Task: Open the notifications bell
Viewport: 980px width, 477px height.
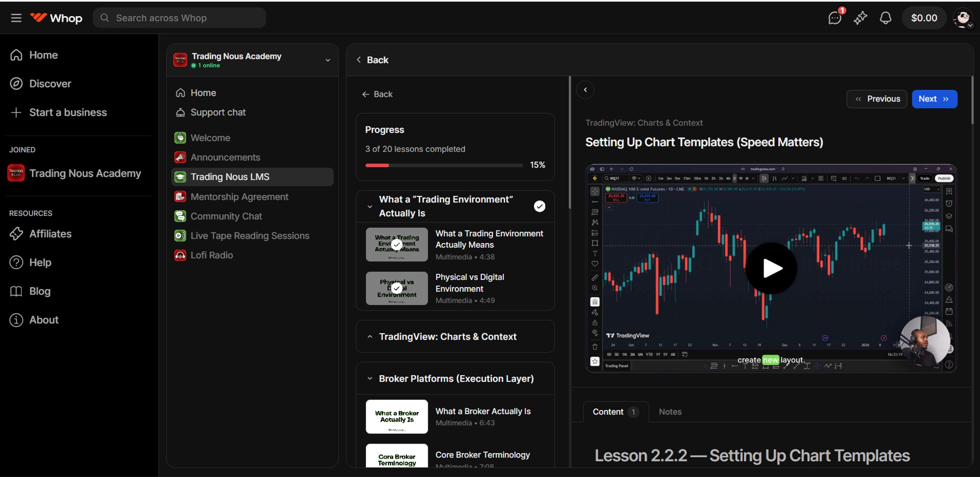Action: (885, 18)
